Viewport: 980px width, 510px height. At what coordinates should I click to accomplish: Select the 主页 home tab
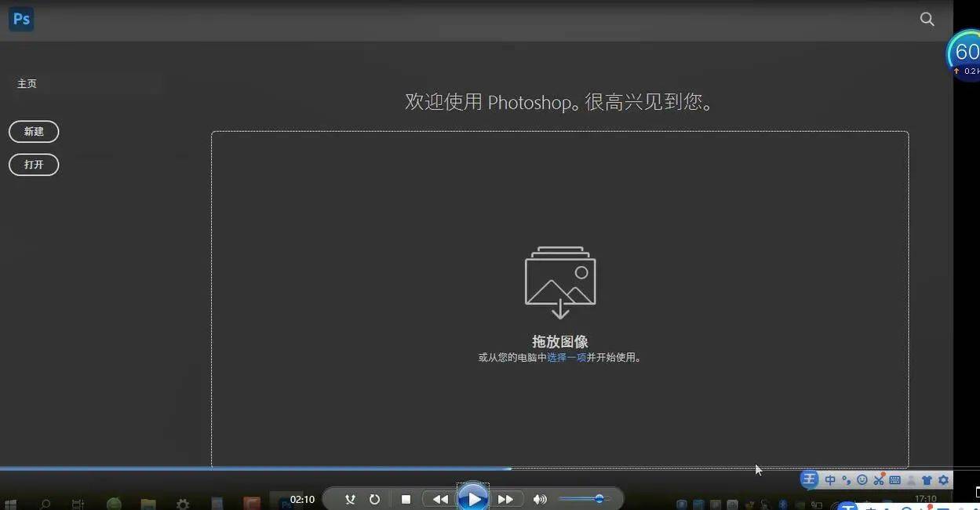click(27, 83)
